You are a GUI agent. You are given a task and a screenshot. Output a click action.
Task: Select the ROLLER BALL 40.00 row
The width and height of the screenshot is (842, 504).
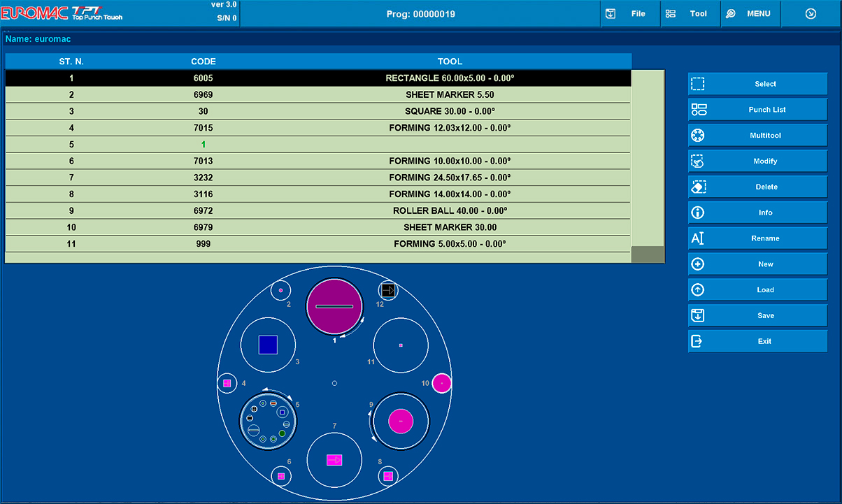[x=318, y=210]
